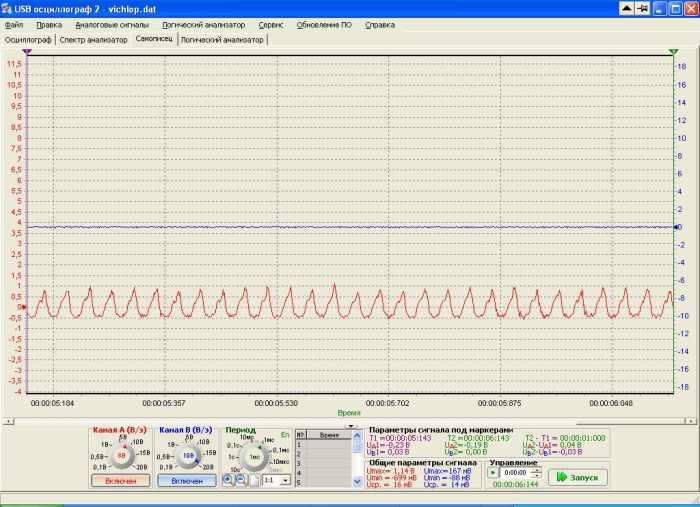Click marker table scroll up arrow
700x507 pixels.
pos(357,435)
